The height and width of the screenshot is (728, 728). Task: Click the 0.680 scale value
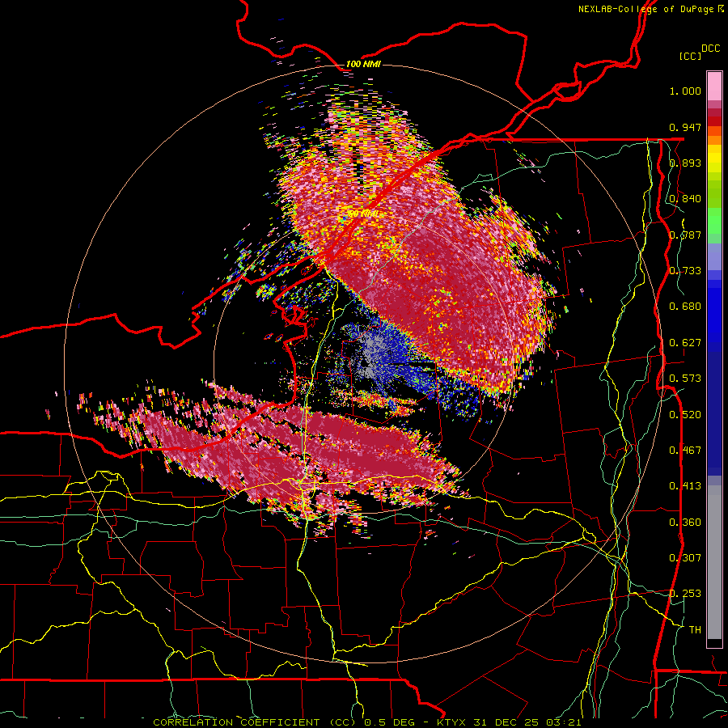(x=685, y=307)
